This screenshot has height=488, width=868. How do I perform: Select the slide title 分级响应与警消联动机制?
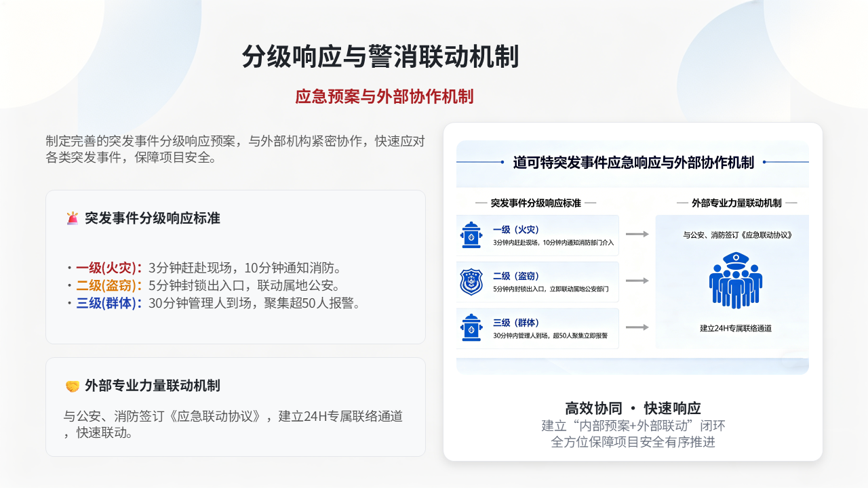(380, 56)
